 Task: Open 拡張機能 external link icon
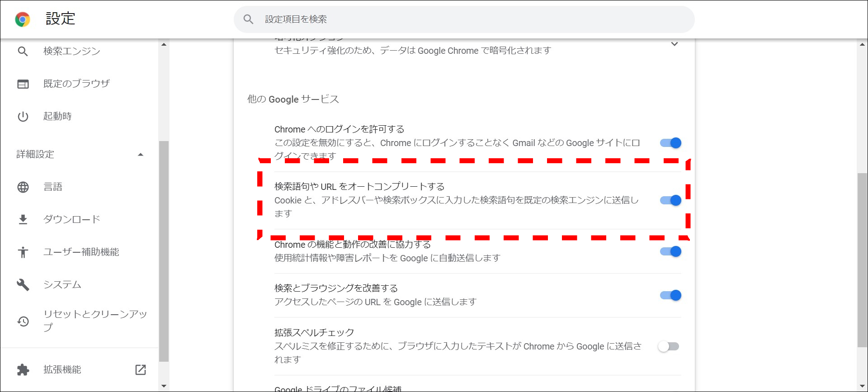tap(141, 369)
